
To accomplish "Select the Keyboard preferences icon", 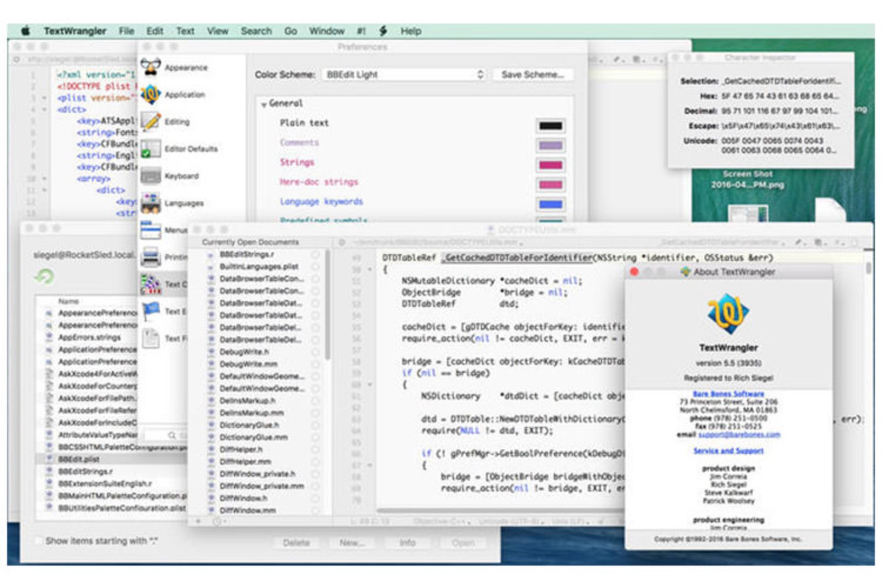I will pyautogui.click(x=151, y=175).
